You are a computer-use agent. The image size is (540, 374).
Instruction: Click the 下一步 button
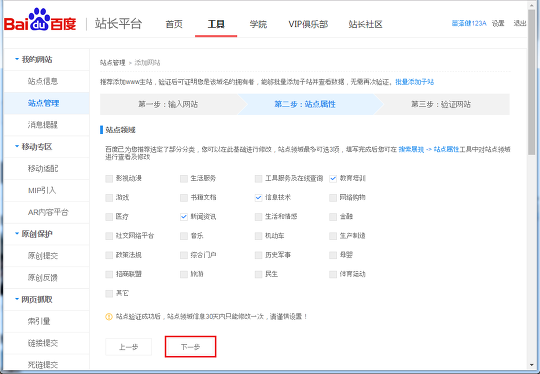click(x=190, y=347)
